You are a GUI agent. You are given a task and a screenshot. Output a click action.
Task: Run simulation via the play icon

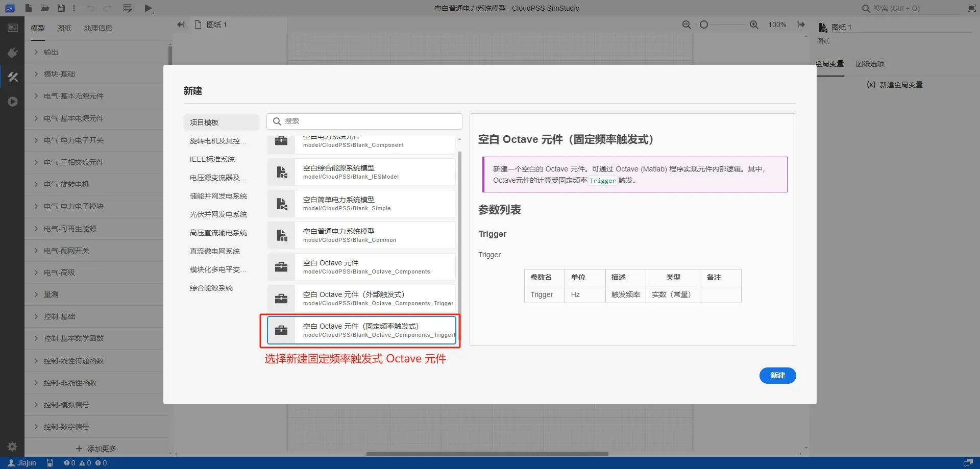149,8
